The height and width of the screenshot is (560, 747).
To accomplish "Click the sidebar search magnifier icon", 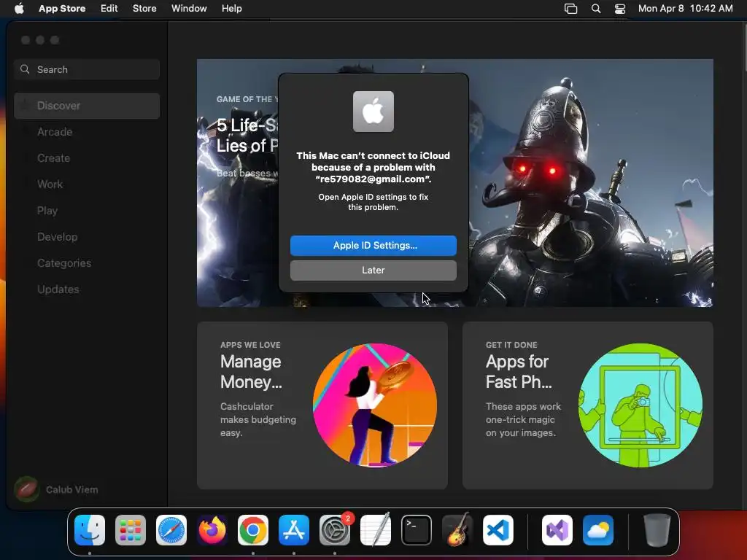I will pyautogui.click(x=25, y=69).
